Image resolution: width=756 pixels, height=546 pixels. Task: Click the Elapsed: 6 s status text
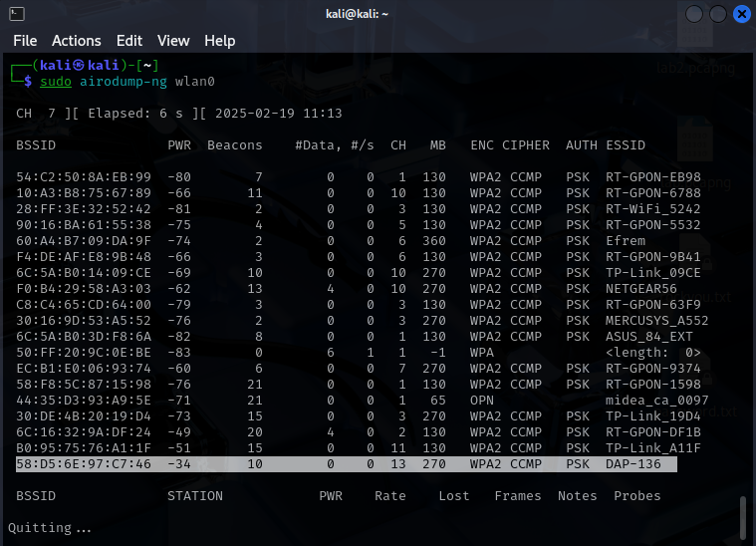135,114
